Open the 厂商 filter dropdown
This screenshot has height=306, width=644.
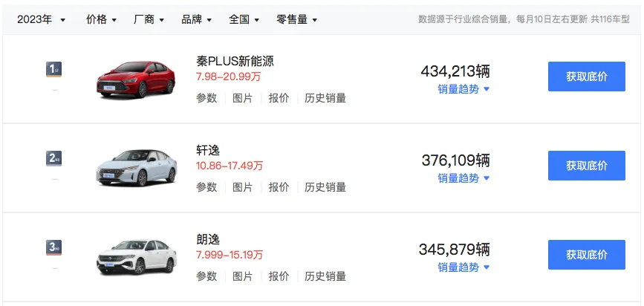coord(149,19)
